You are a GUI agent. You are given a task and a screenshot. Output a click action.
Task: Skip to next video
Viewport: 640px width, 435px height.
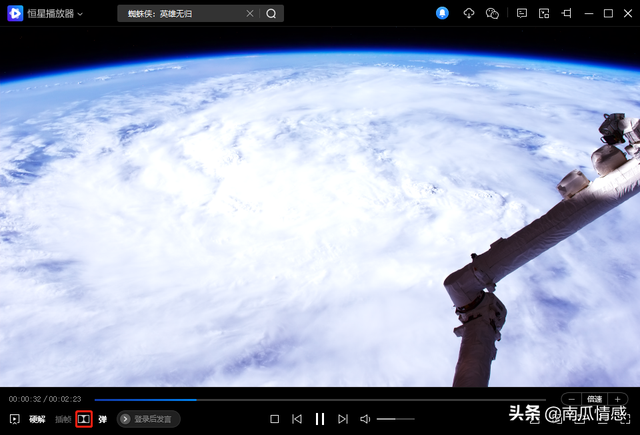tap(343, 419)
